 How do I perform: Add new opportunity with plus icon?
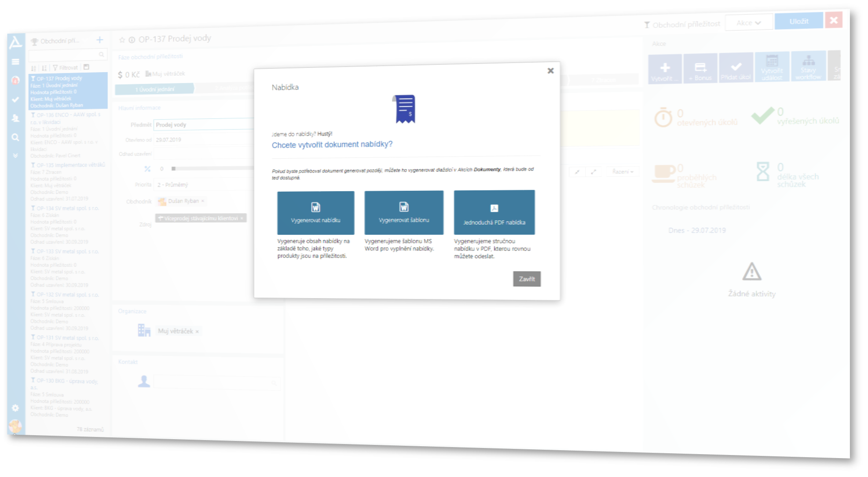[x=100, y=40]
